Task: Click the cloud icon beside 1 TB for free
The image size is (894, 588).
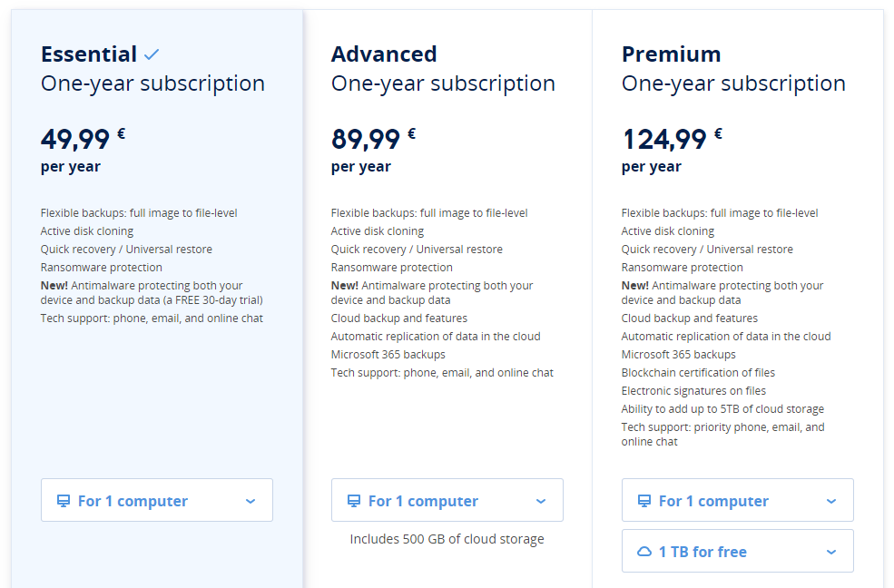Action: click(644, 552)
